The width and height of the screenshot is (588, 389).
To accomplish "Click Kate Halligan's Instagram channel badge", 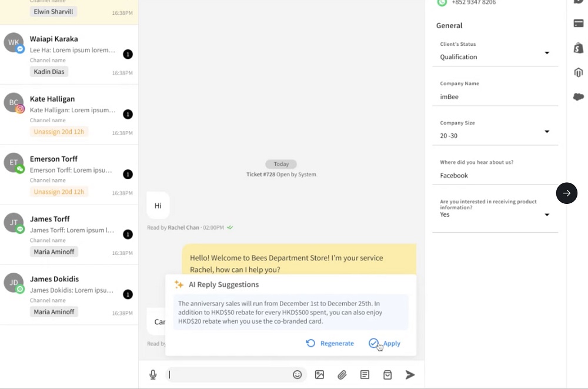I will pyautogui.click(x=20, y=108).
